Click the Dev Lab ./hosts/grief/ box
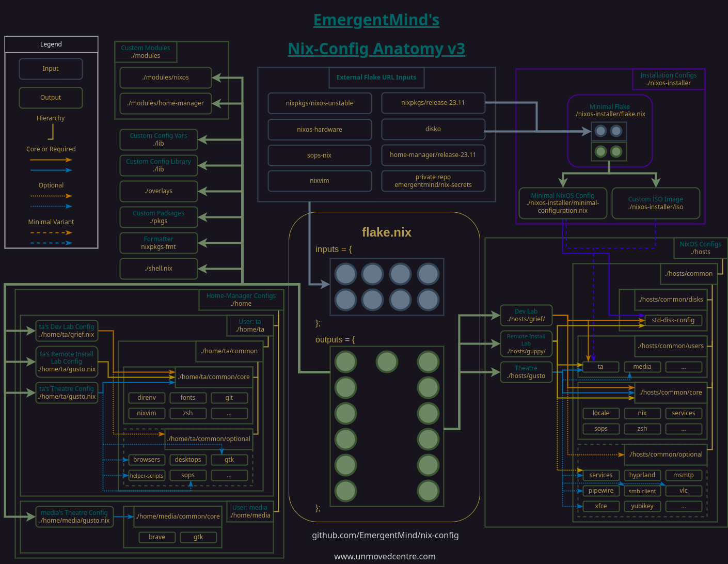The height and width of the screenshot is (564, 728). [x=526, y=315]
